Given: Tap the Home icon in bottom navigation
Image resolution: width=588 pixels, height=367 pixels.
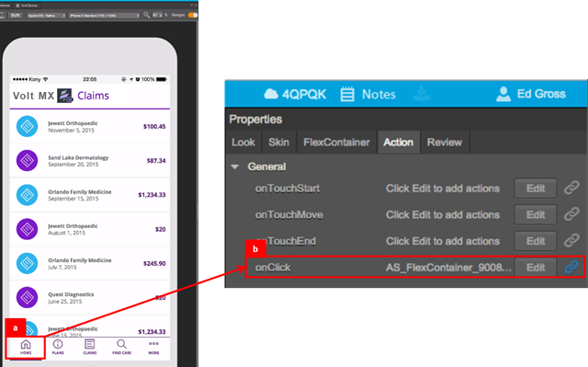Looking at the screenshot, I should pyautogui.click(x=26, y=347).
